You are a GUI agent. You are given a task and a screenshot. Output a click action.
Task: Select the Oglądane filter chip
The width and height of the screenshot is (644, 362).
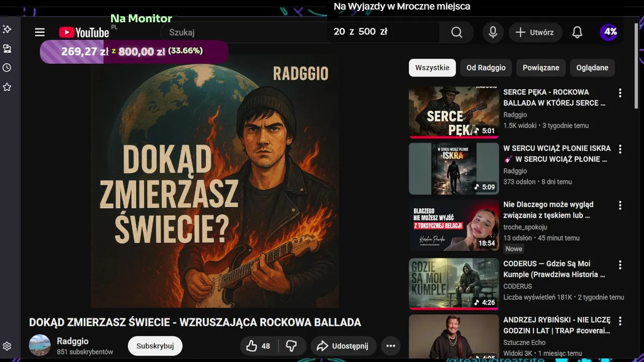(x=592, y=67)
